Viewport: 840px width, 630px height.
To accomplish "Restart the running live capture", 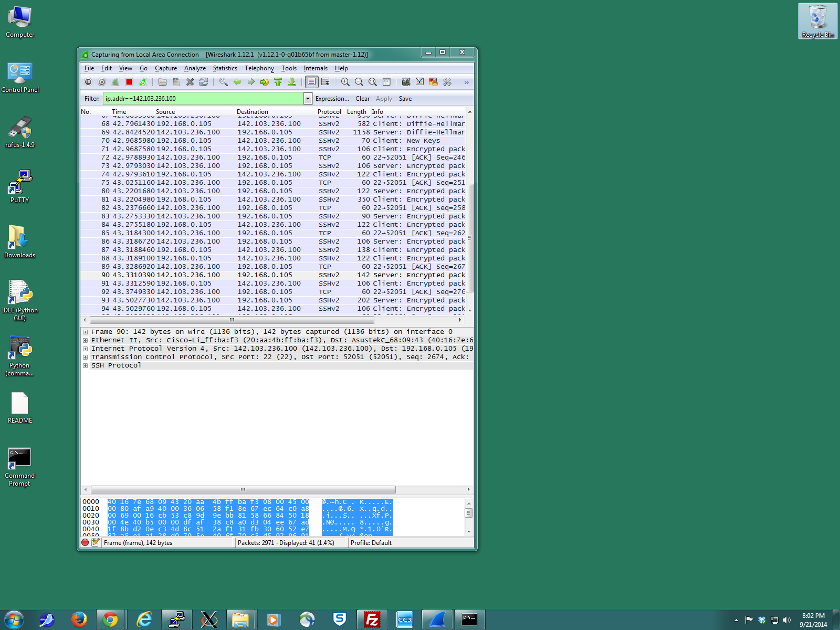I will tap(143, 82).
